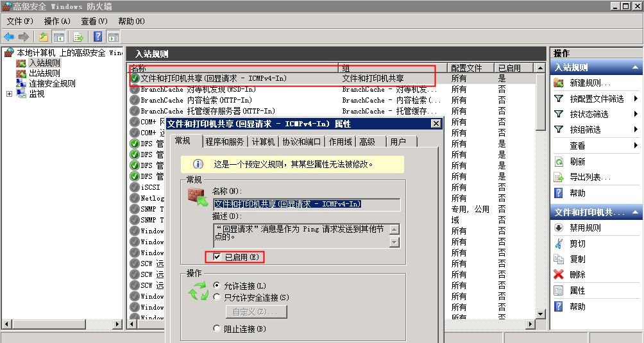This screenshot has height=343, width=644.
Task: Toggle the console tree pane toolbar icon
Action: (59, 37)
